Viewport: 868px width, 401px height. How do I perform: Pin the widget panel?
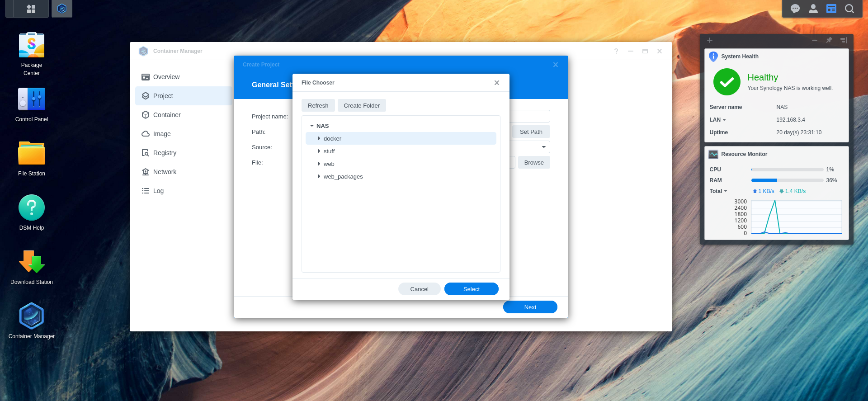(x=829, y=40)
